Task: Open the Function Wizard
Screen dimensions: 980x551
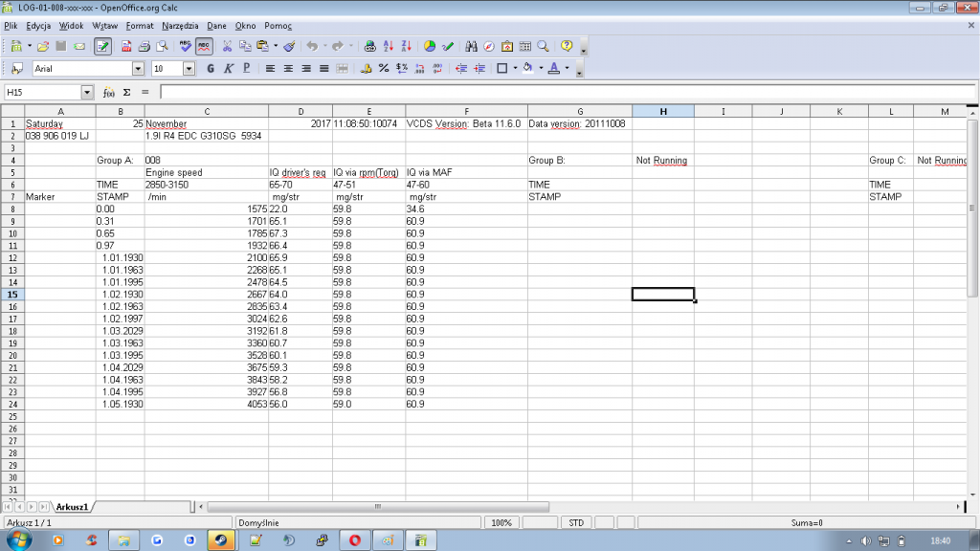Action: coord(109,93)
